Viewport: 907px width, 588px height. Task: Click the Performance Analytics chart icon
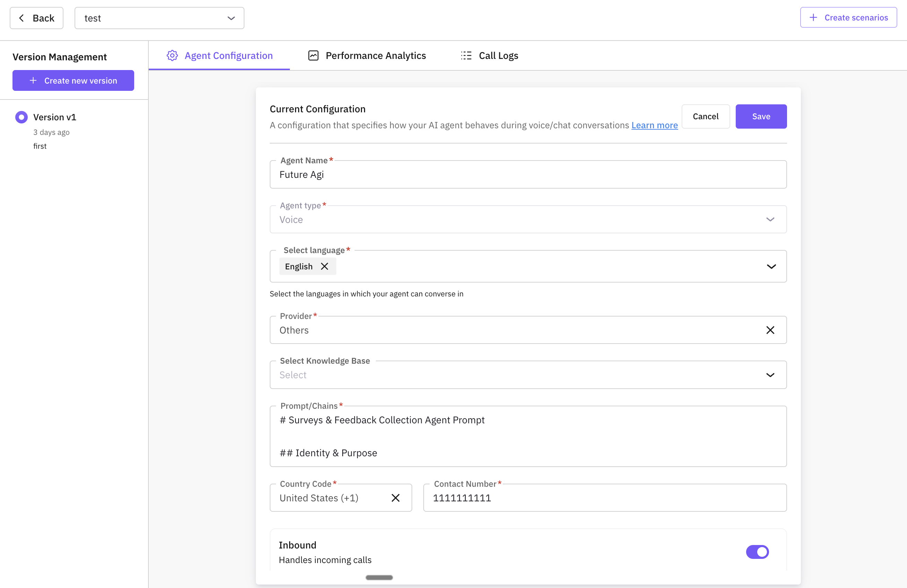pos(313,55)
